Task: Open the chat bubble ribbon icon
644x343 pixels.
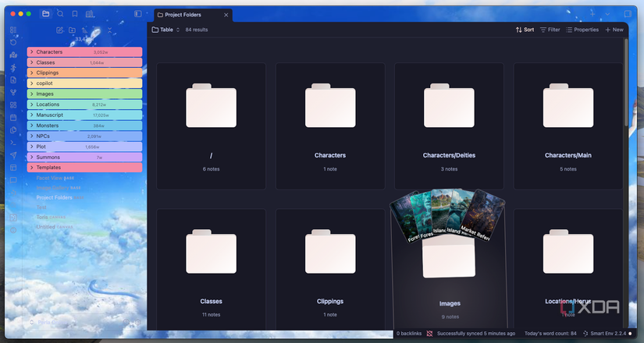Action: (x=13, y=180)
